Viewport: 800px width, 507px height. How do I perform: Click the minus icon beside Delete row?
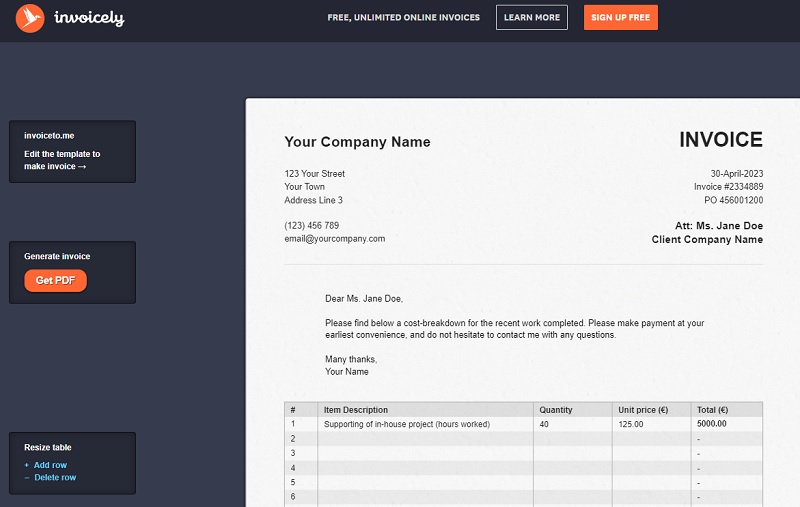[27, 477]
